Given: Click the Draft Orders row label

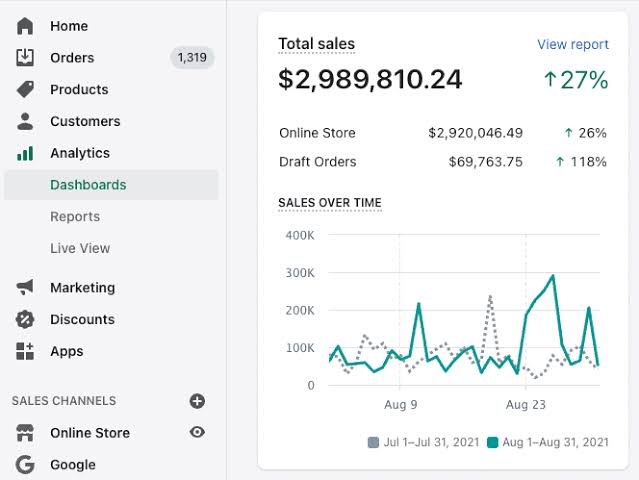Looking at the screenshot, I should [317, 162].
